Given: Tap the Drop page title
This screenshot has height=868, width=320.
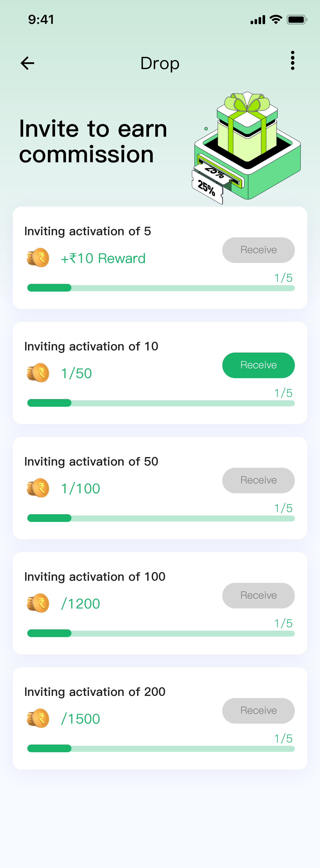Looking at the screenshot, I should click(160, 63).
